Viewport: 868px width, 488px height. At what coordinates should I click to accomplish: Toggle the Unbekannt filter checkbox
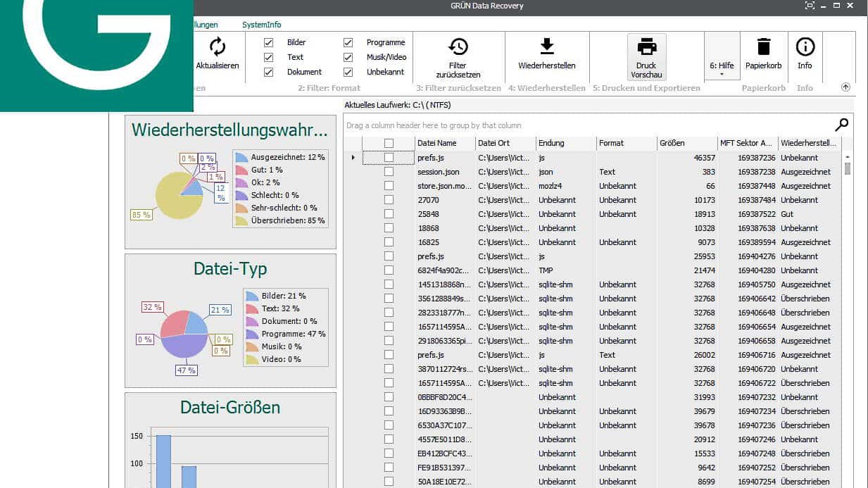[348, 72]
